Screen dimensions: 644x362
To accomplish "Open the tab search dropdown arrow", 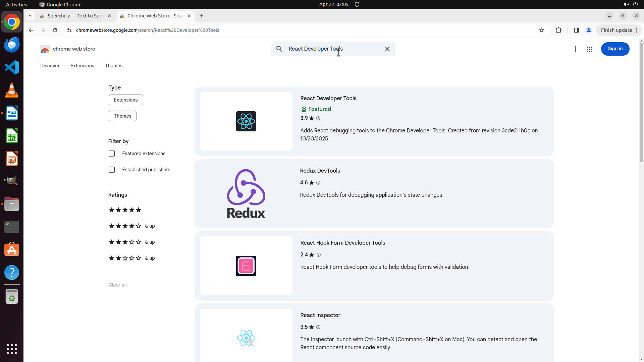I will 30,16.
